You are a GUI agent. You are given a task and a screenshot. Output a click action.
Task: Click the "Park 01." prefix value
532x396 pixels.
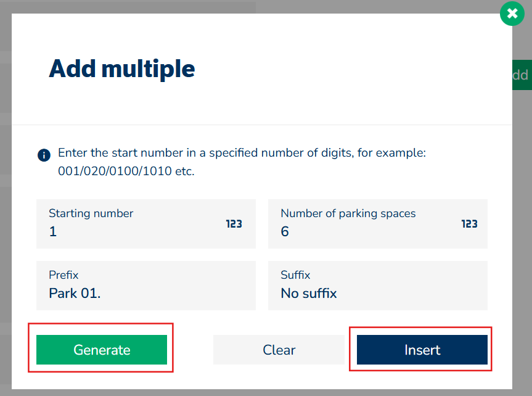click(75, 294)
